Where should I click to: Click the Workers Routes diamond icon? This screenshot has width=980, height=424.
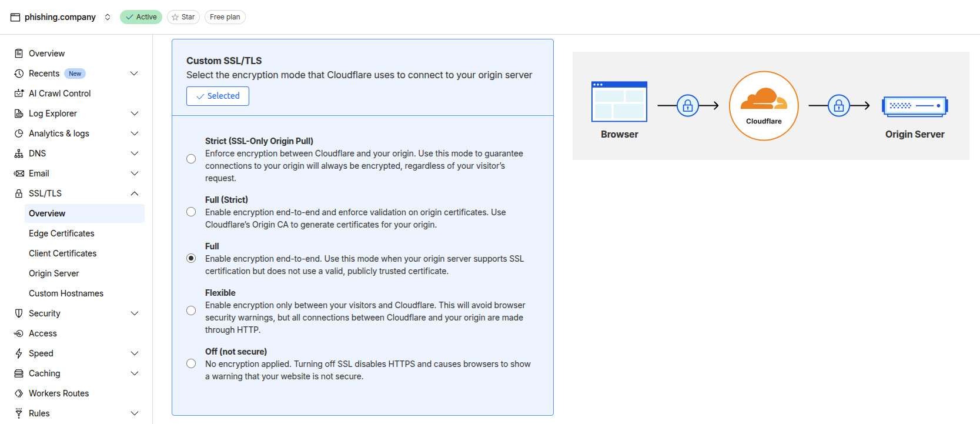pos(19,393)
